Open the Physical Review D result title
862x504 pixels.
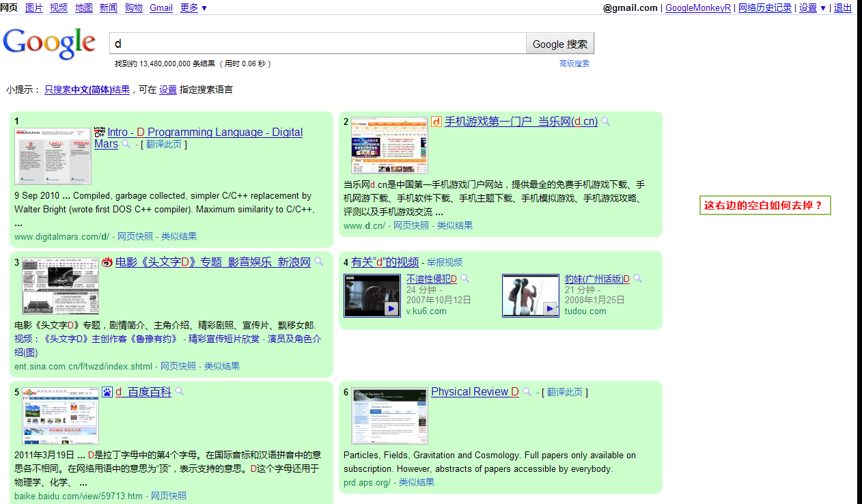[475, 392]
